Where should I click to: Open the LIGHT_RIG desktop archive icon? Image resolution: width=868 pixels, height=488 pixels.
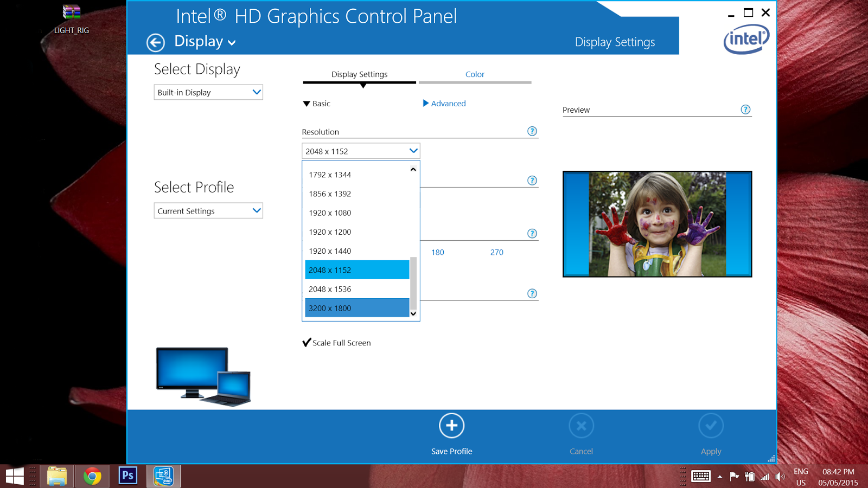point(71,19)
